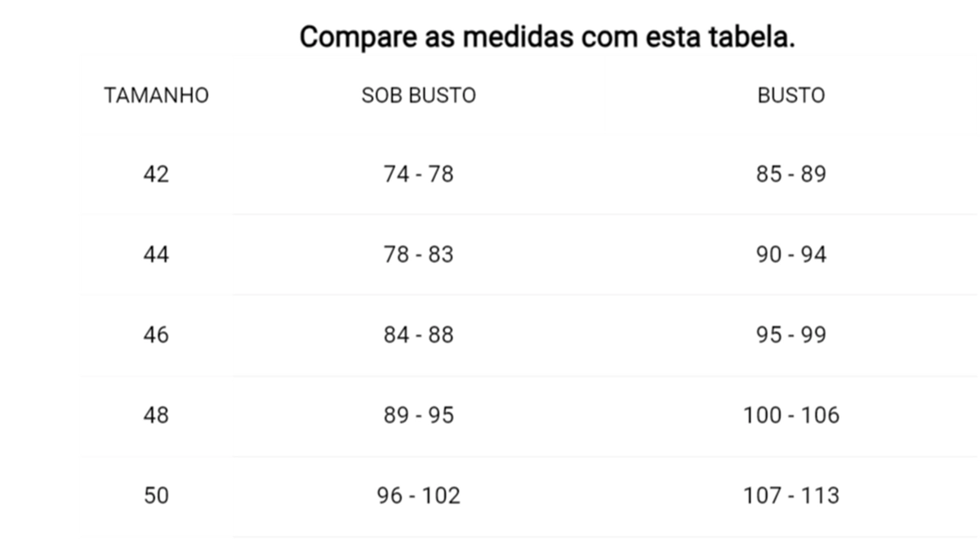Select the sob busto value 84 - 88

tap(418, 335)
